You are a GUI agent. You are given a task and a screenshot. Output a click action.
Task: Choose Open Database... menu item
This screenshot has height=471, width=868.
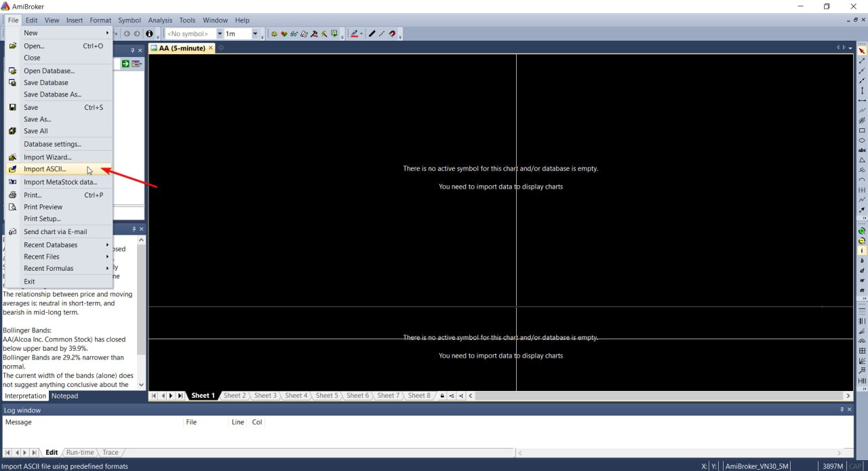pyautogui.click(x=59, y=71)
